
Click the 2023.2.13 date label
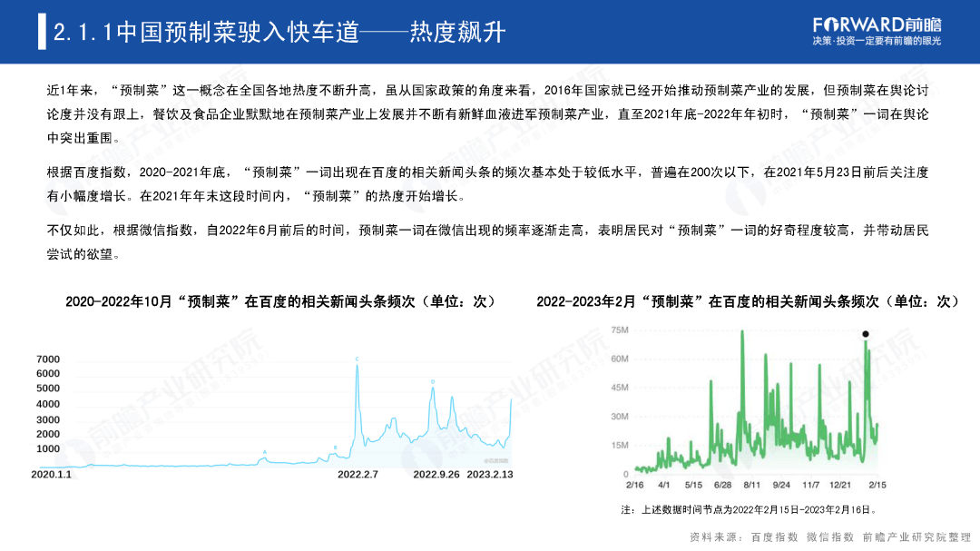pyautogui.click(x=490, y=475)
